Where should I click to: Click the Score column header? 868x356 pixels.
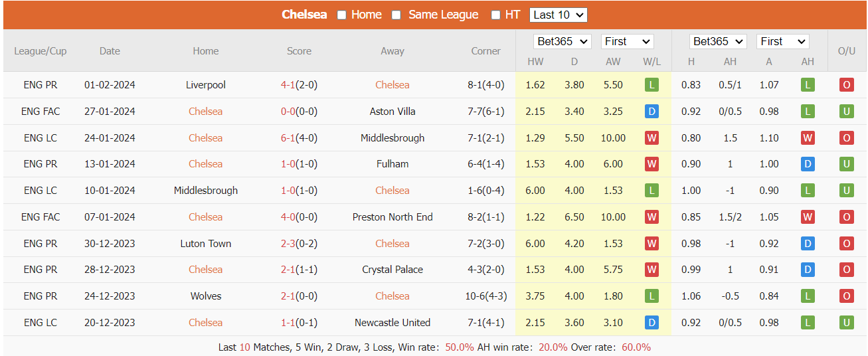tap(299, 51)
